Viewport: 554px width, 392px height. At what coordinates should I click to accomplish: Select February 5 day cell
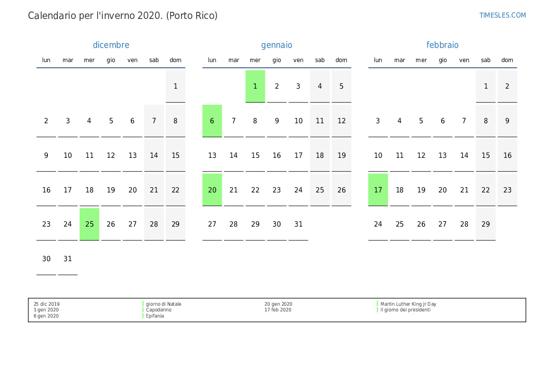pyautogui.click(x=421, y=121)
